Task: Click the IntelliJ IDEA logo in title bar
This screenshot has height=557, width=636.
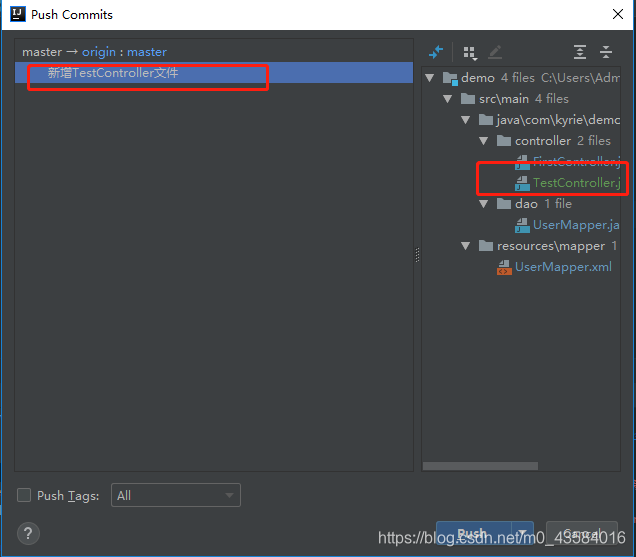Action: click(x=17, y=14)
